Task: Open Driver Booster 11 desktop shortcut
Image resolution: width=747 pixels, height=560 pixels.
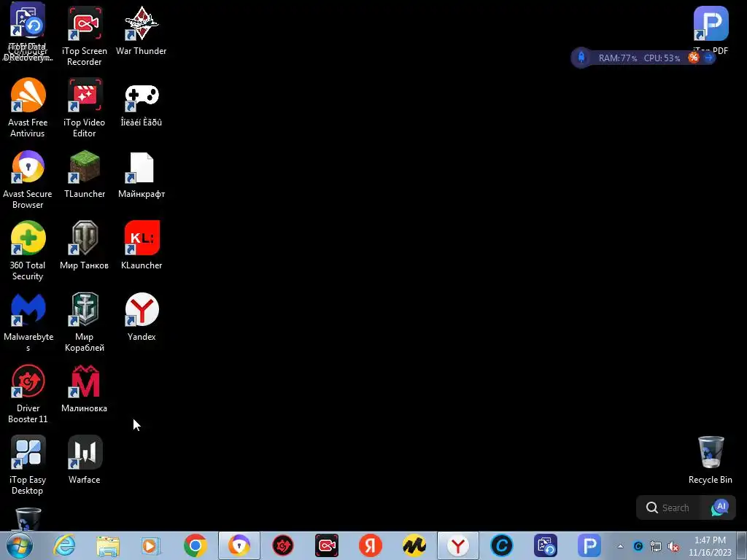Action: (x=28, y=393)
